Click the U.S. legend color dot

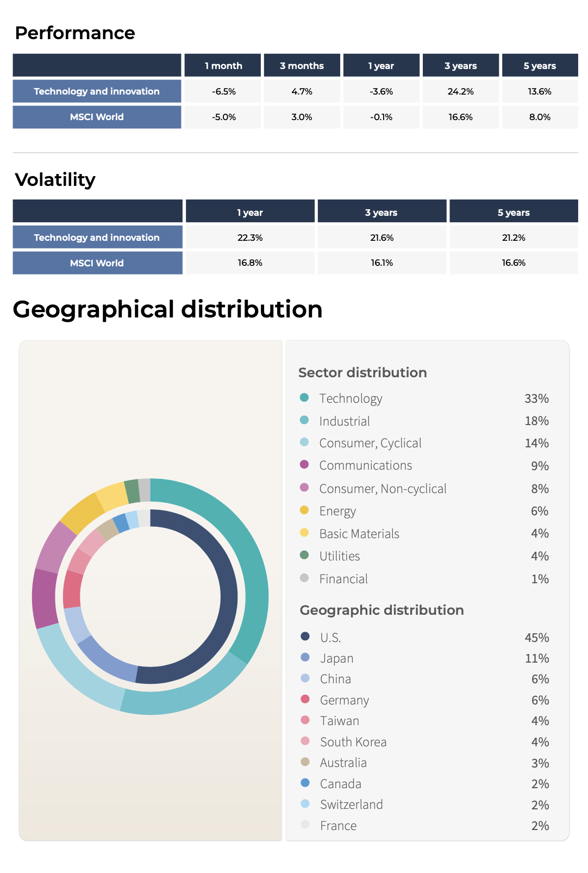point(305,637)
